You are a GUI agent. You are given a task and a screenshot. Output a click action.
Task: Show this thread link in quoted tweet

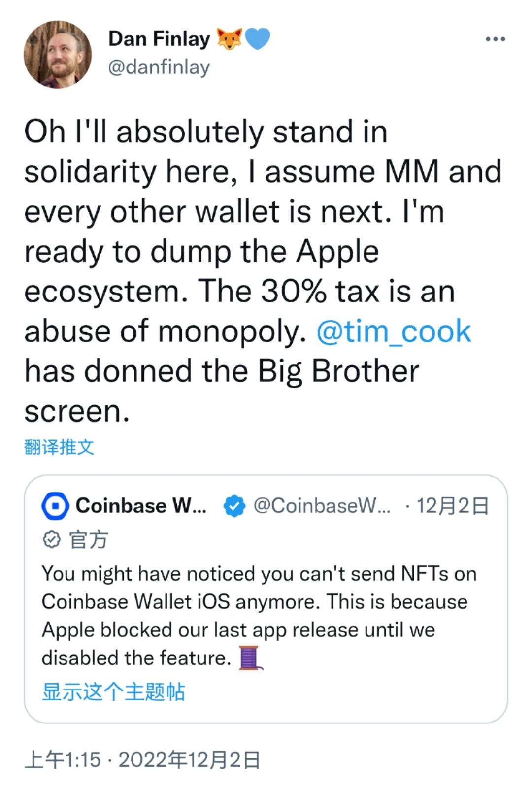(x=113, y=691)
